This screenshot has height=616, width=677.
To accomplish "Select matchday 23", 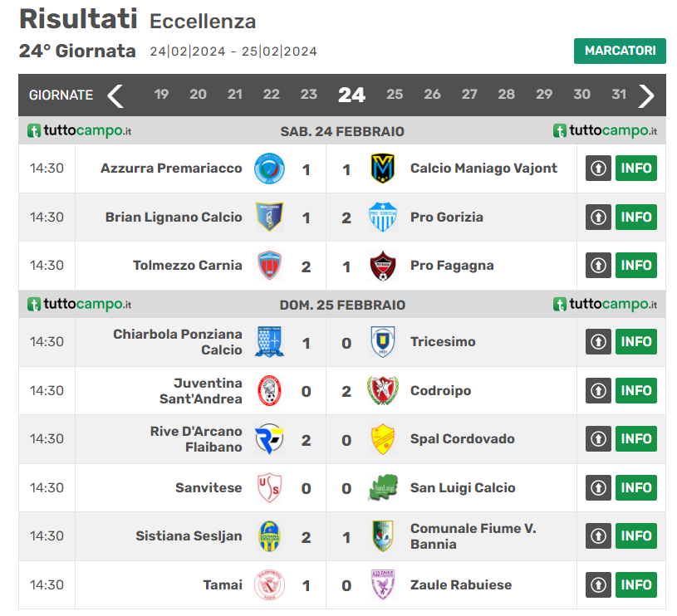I will pyautogui.click(x=308, y=95).
